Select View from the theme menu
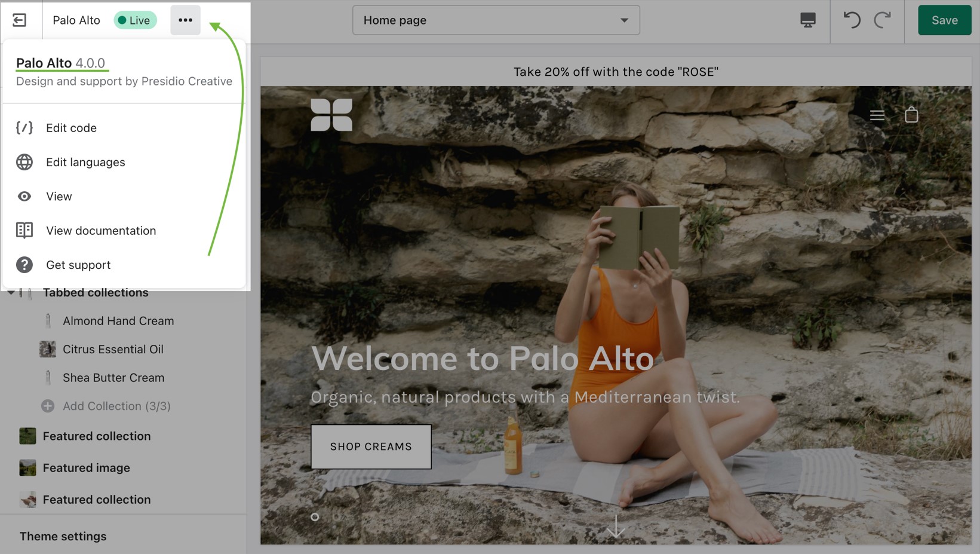This screenshot has width=980, height=554. pos(59,197)
